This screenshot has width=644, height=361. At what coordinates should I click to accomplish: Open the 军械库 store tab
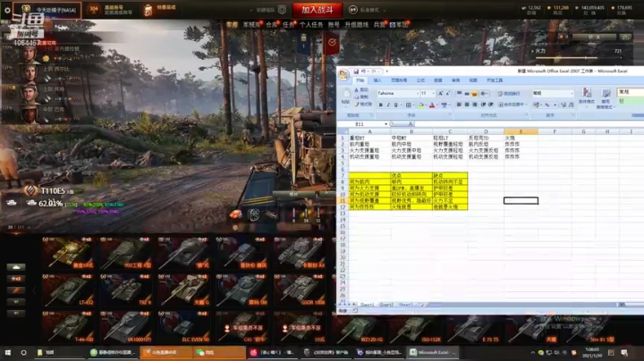point(251,25)
